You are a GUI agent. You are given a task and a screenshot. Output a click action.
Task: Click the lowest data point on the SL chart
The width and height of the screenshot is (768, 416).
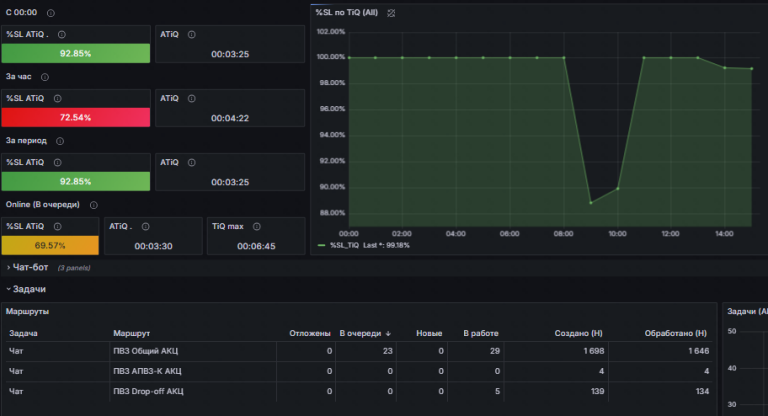coord(591,202)
